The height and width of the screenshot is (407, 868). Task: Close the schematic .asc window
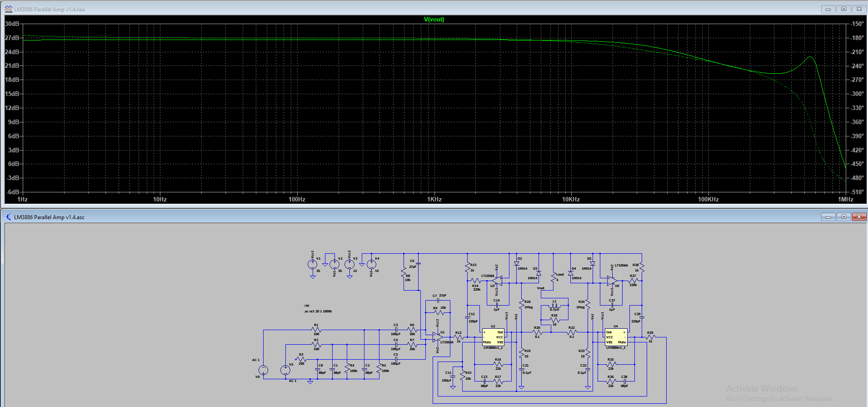point(859,217)
